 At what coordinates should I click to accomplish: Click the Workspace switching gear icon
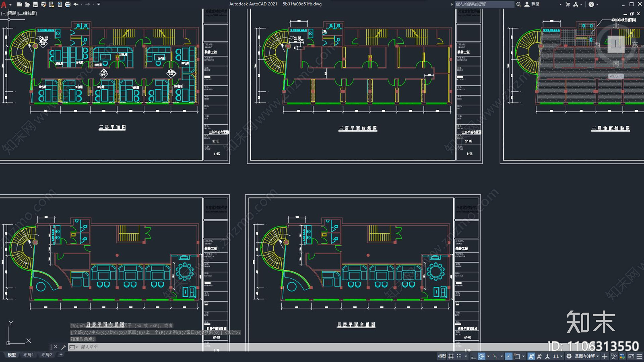[569, 356]
